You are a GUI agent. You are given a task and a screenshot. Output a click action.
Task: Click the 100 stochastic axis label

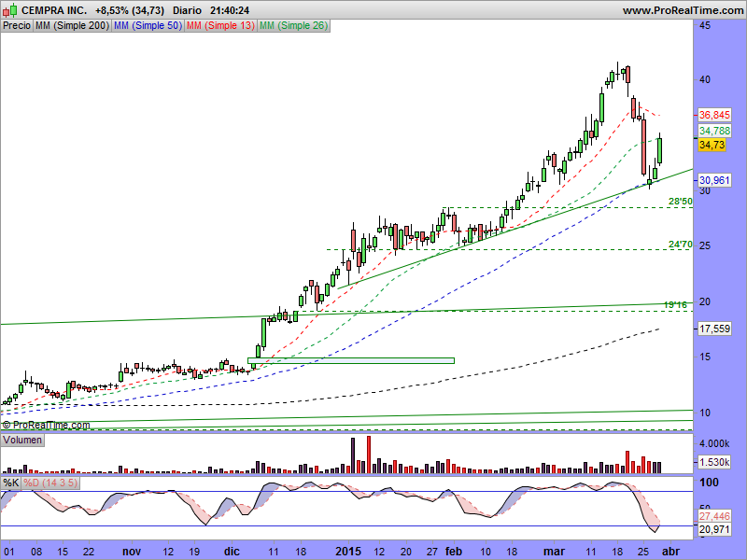pyautogui.click(x=709, y=483)
